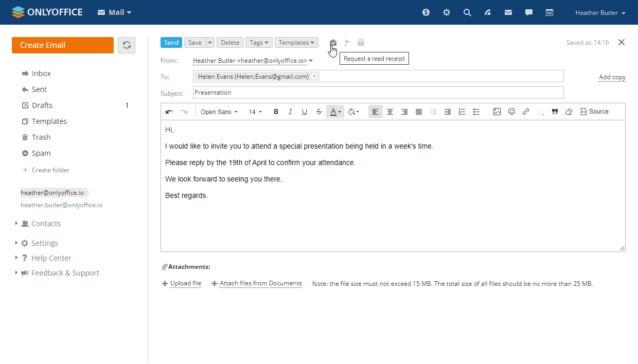Switch the editor to Source view
The height and width of the screenshot is (364, 638).
tap(594, 112)
